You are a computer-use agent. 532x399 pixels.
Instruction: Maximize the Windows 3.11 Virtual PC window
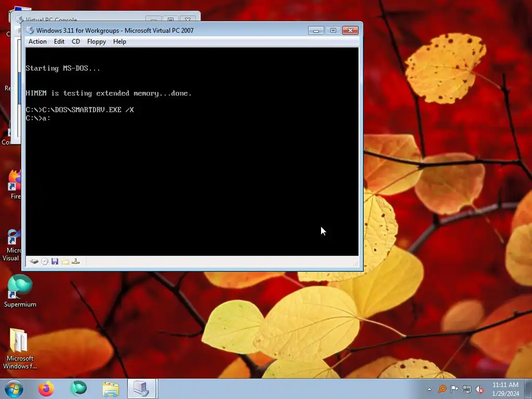click(x=333, y=31)
